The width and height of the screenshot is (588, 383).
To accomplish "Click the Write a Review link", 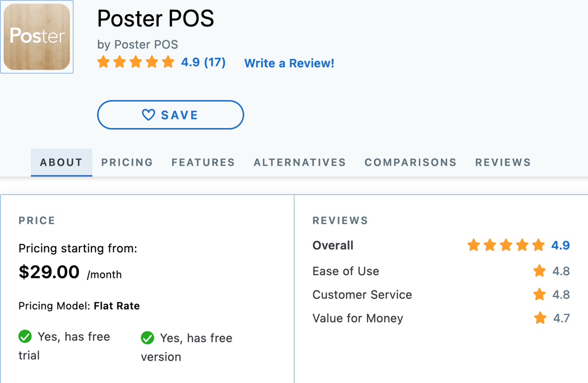I will [x=289, y=63].
